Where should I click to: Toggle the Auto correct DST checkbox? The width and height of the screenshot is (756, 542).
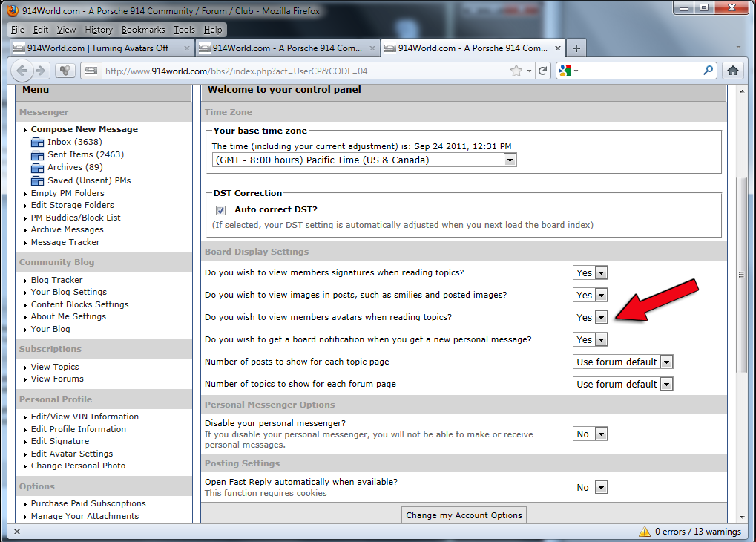tap(221, 210)
